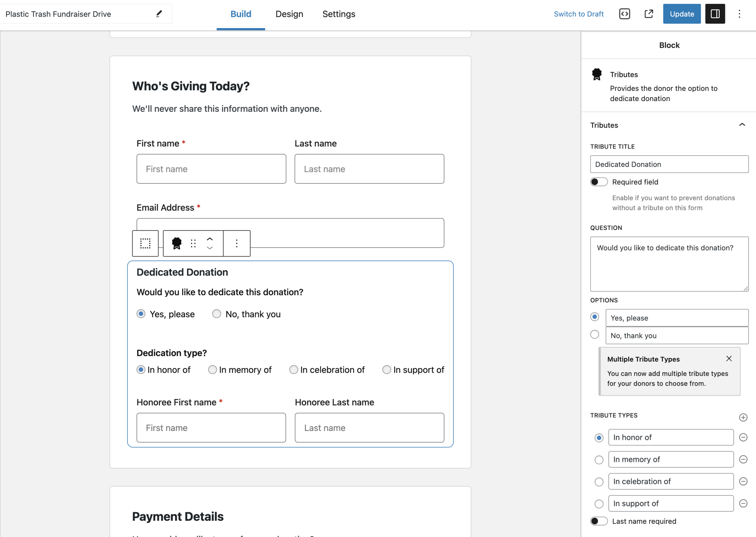Click the Tribute Title text field
This screenshot has height=537, width=756.
tap(669, 164)
